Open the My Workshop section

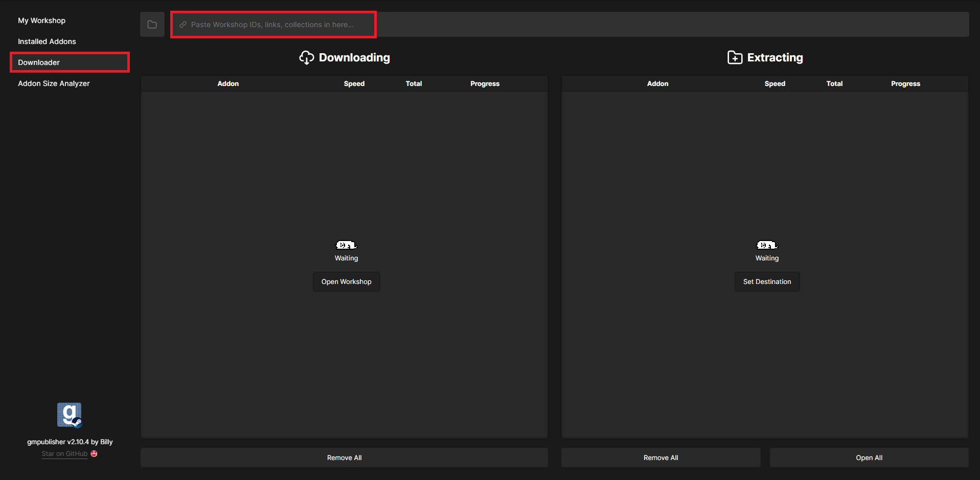coord(42,20)
